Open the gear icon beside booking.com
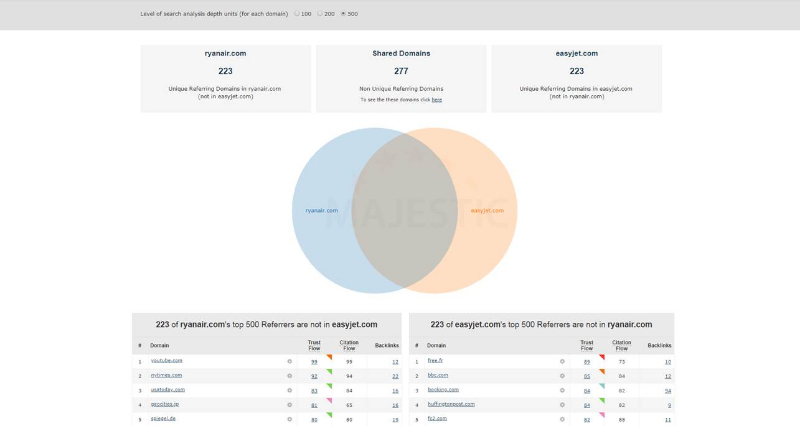The image size is (800, 426). coord(562,390)
